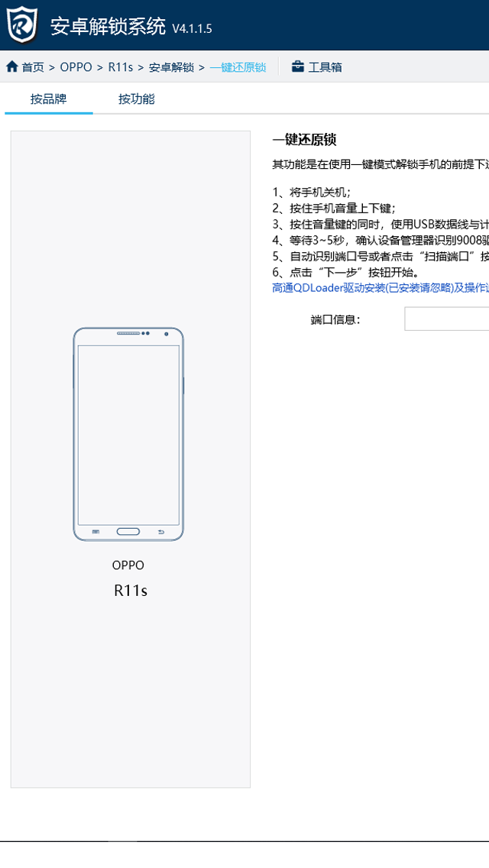
Task: Click the R11s model label under phone
Action: coord(131,591)
